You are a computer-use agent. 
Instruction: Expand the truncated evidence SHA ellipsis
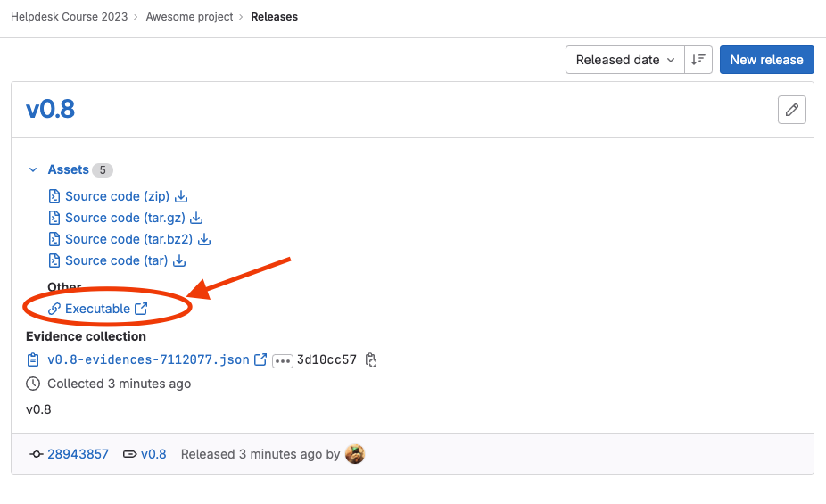pos(283,360)
